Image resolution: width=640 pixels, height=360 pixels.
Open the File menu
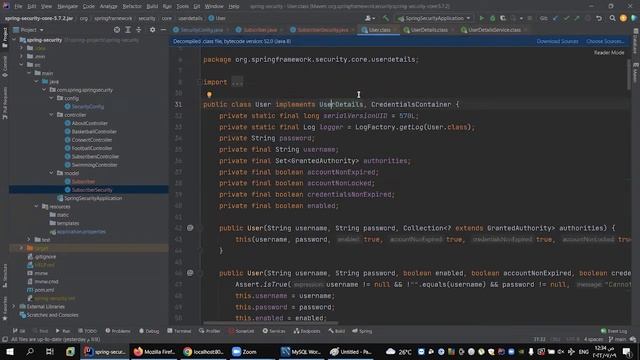pos(18,7)
